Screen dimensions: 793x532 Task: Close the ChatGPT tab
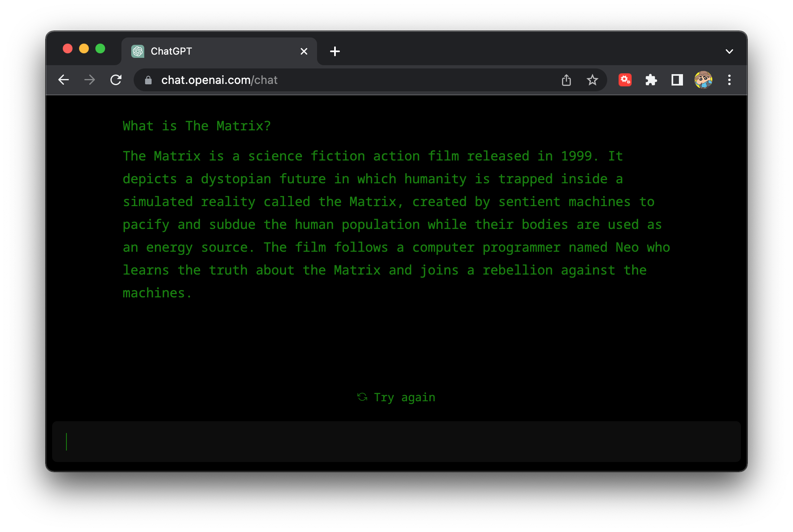(304, 51)
